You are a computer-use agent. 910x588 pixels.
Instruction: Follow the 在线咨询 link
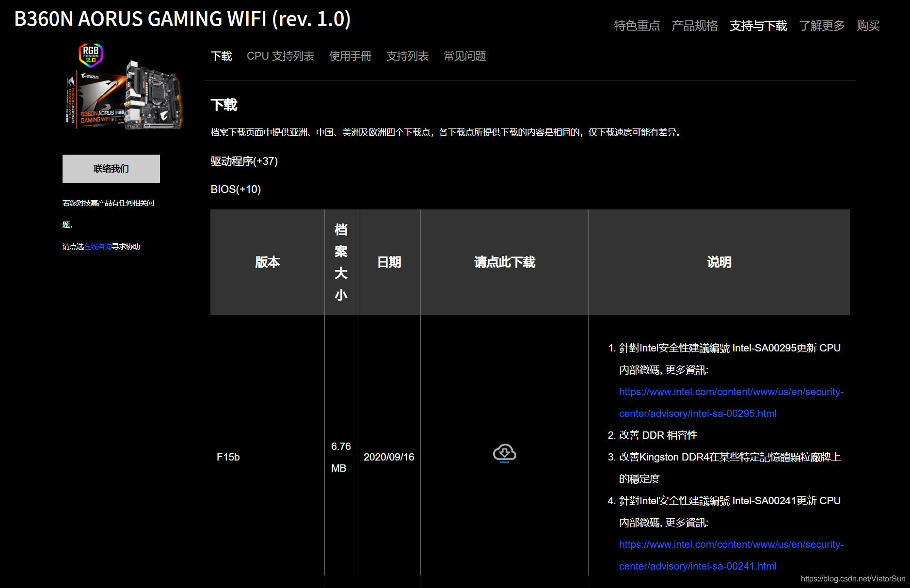tap(98, 247)
